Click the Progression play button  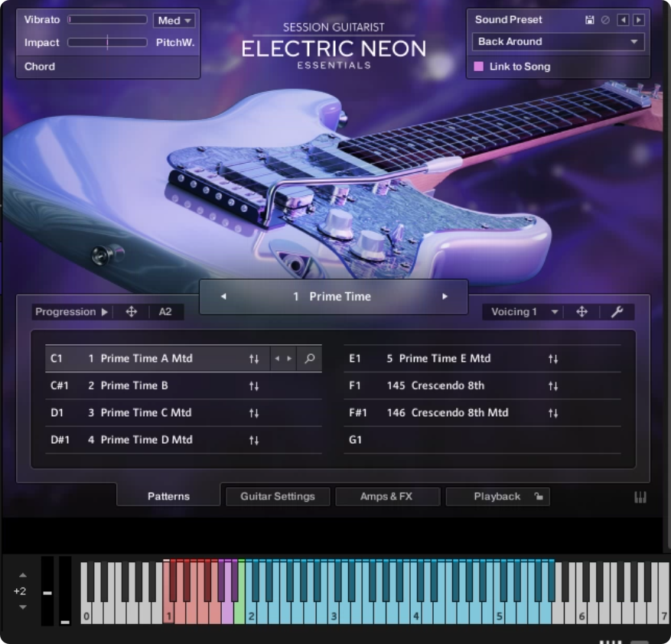tap(104, 311)
